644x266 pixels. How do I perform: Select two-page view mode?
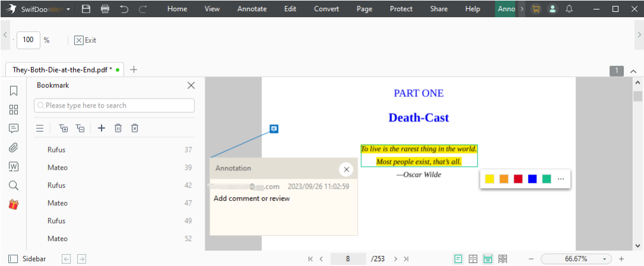click(473, 259)
